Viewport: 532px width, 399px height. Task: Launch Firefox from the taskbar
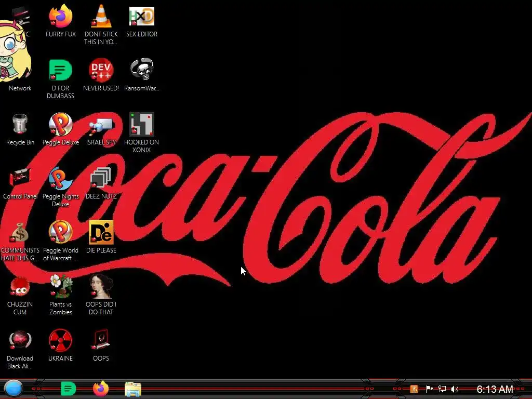(x=101, y=389)
